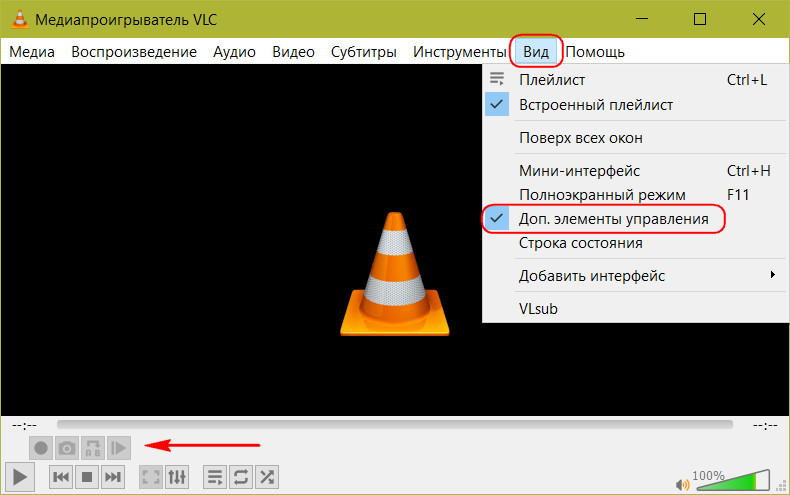
Task: Open the Видео menu
Action: point(293,52)
